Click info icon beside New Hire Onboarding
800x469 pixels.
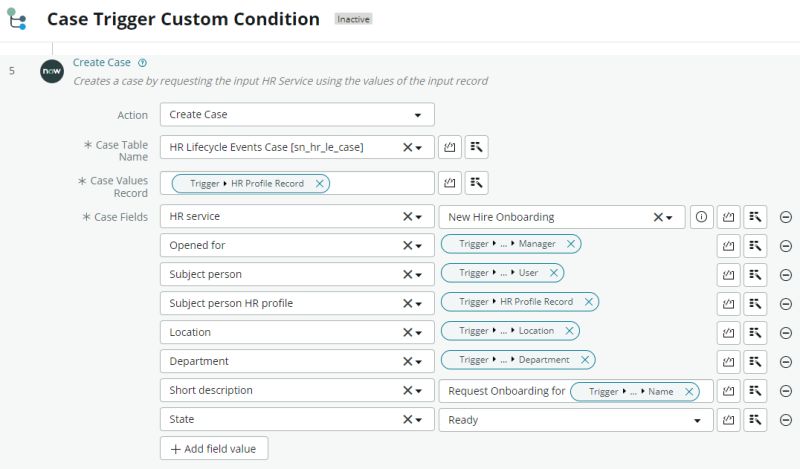pos(701,216)
